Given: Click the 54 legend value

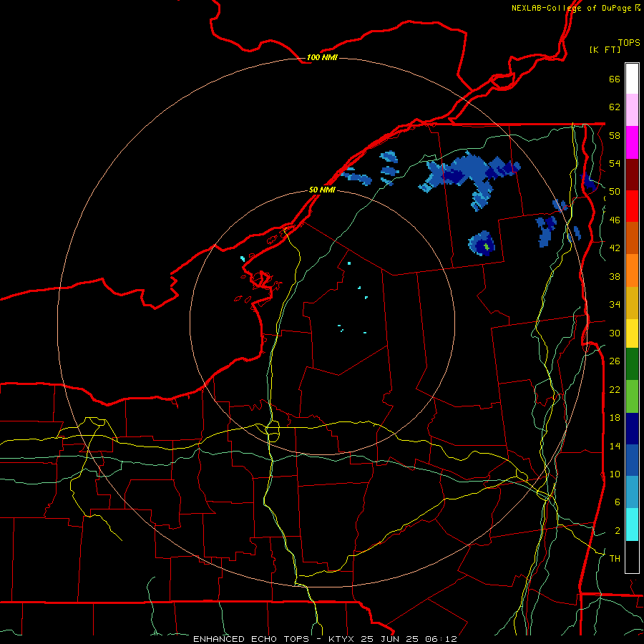Looking at the screenshot, I should point(615,163).
